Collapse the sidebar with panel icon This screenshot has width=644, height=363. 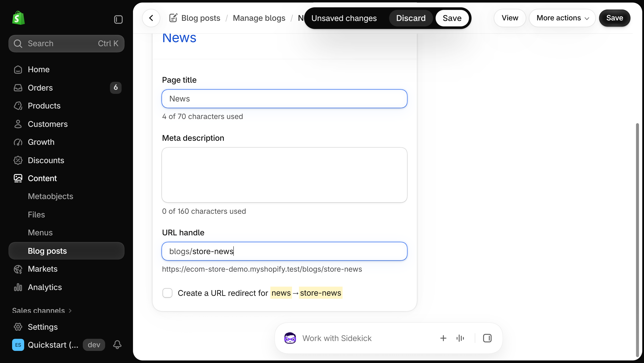tap(118, 20)
